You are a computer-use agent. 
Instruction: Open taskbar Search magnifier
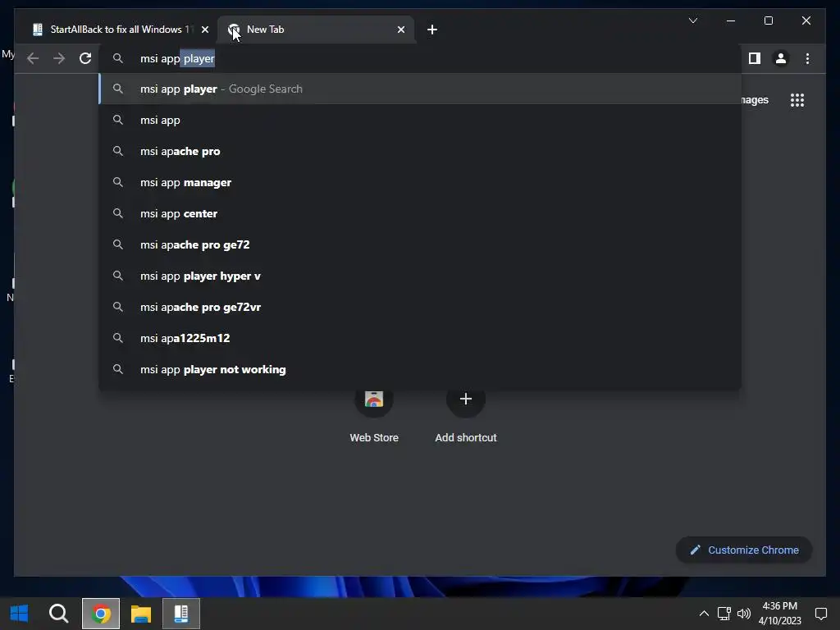(x=58, y=614)
